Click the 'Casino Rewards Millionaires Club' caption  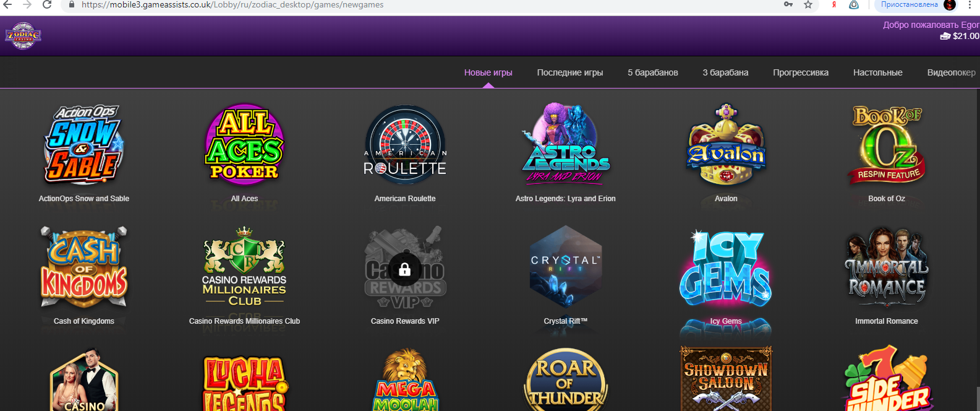coord(244,321)
